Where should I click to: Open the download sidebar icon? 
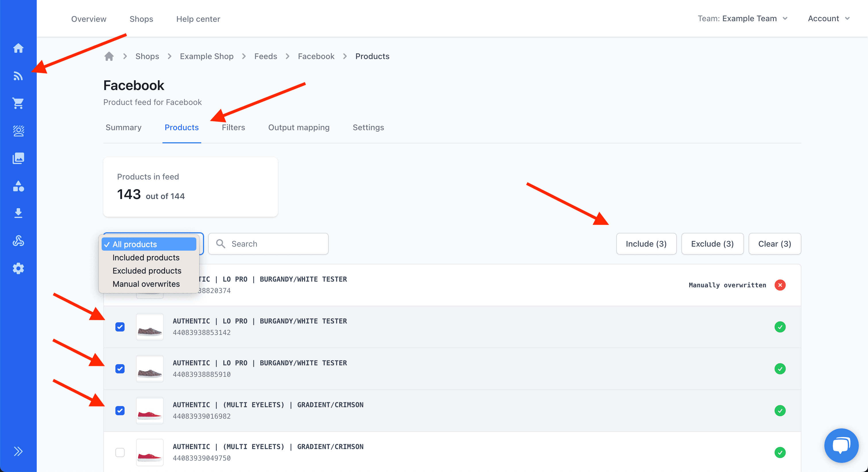[x=18, y=213]
